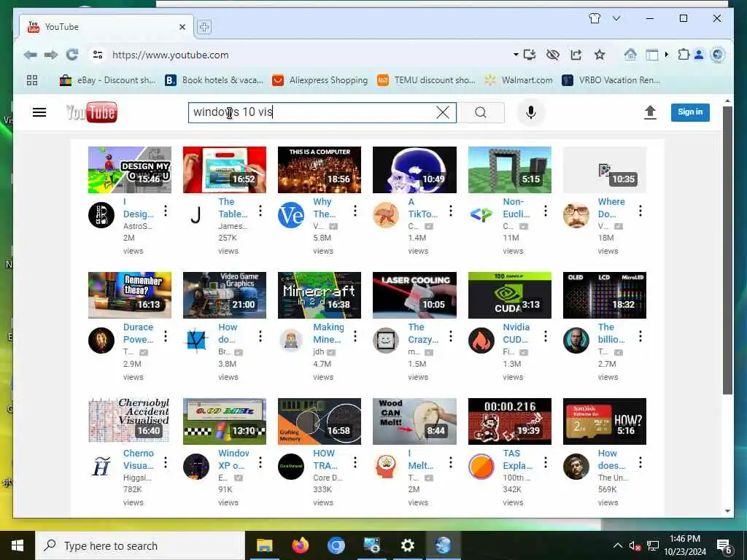Viewport: 747px width, 560px height.
Task: Click the share page icon
Action: pyautogui.click(x=576, y=55)
